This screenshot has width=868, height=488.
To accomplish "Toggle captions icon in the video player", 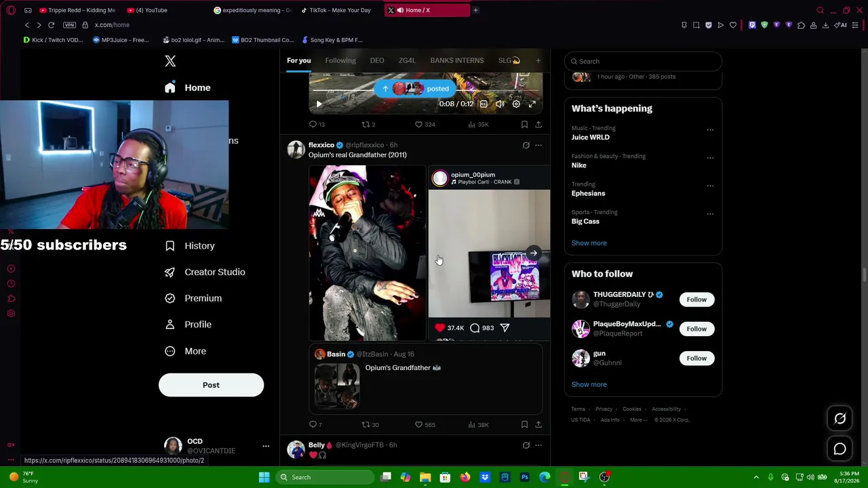I will pos(484,104).
